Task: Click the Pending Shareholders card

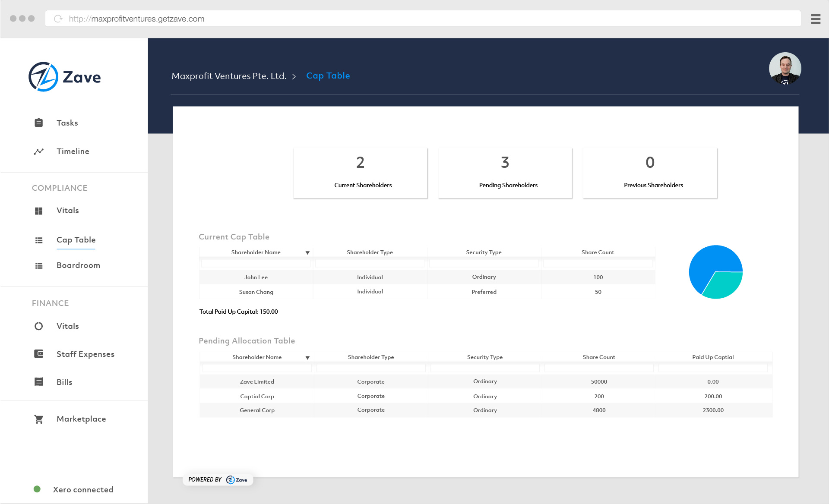Action: [505, 173]
